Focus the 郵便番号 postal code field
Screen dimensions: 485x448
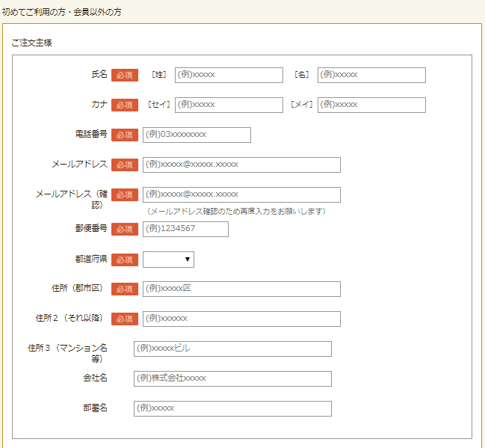point(185,229)
